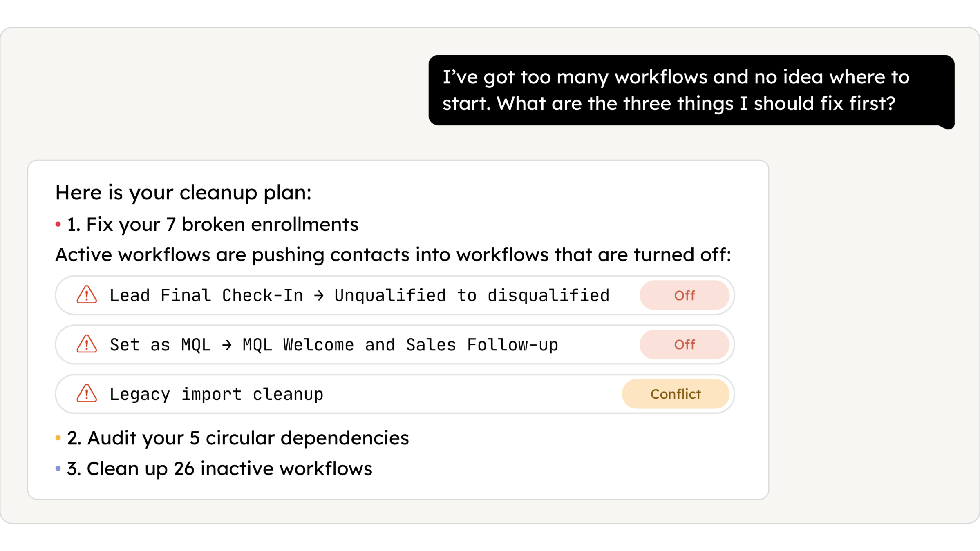
Task: Expand Audit your 5 circular dependencies item
Action: tap(238, 438)
